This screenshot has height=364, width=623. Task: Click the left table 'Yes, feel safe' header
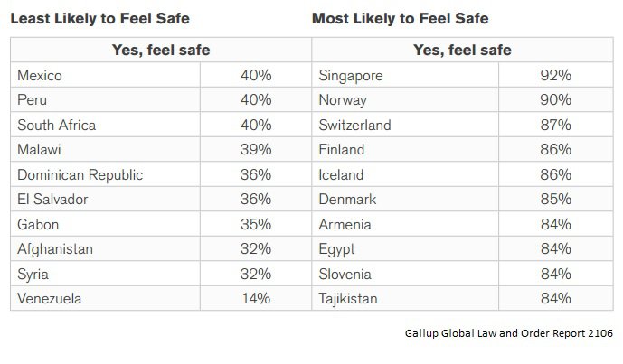160,51
